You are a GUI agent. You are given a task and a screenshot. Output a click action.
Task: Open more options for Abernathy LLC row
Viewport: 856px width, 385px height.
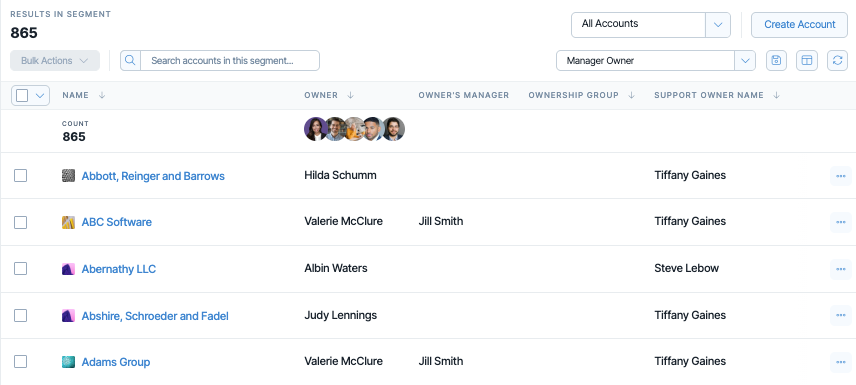pos(841,269)
